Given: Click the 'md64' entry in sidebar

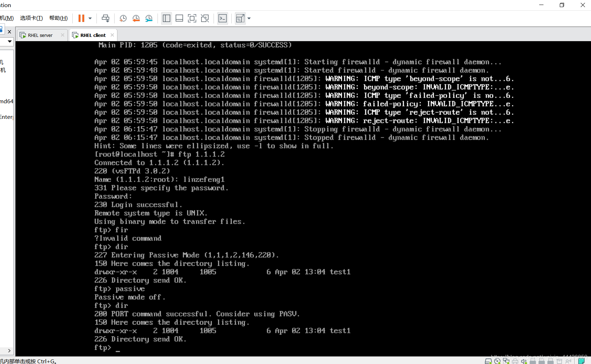Looking at the screenshot, I should pos(6,101).
